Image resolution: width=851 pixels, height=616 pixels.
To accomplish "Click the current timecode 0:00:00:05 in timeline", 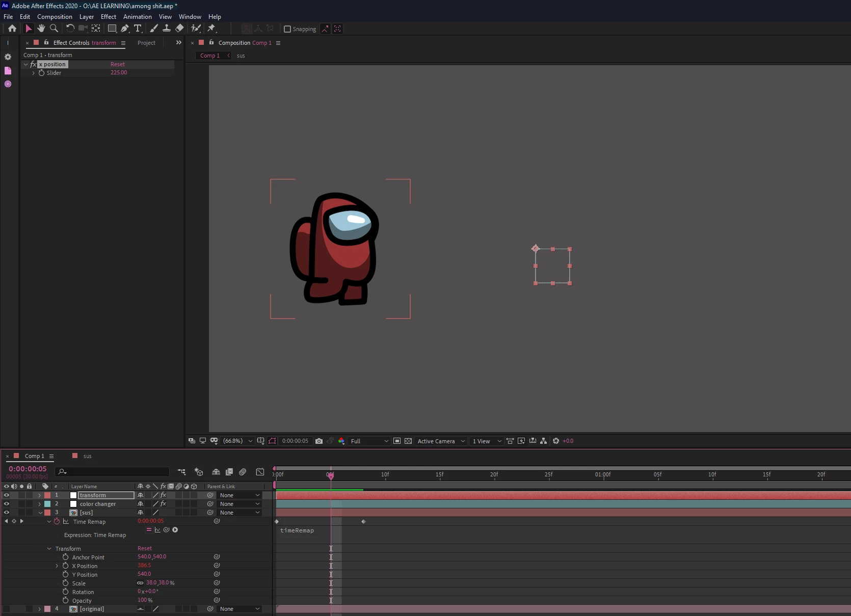I will (x=28, y=469).
